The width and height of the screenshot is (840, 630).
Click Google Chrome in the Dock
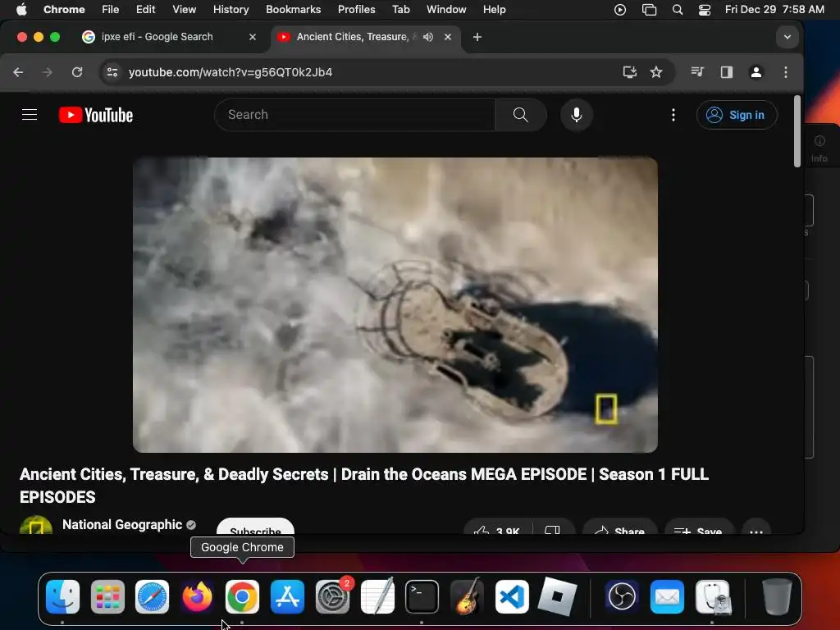(242, 596)
